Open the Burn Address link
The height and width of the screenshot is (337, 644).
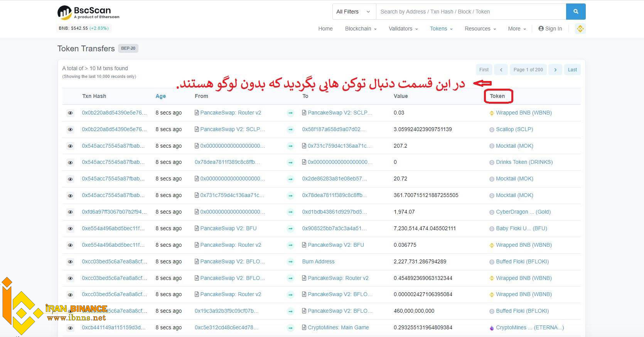point(318,261)
